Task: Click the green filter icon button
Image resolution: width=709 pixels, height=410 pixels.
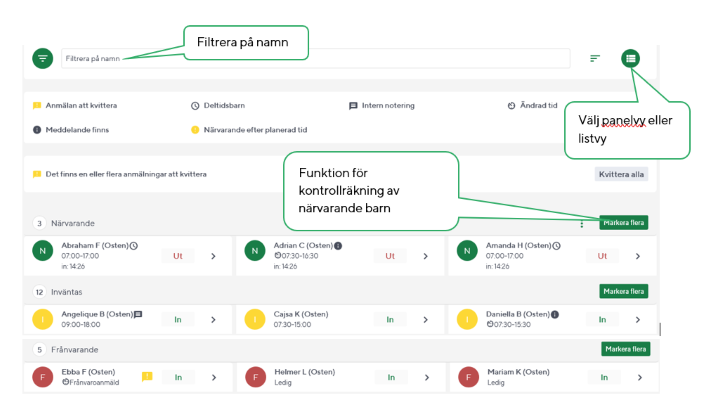Action: tap(42, 58)
